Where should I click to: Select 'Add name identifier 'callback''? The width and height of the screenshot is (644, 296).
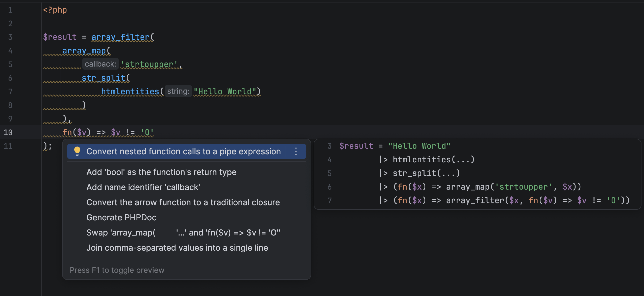click(x=143, y=187)
